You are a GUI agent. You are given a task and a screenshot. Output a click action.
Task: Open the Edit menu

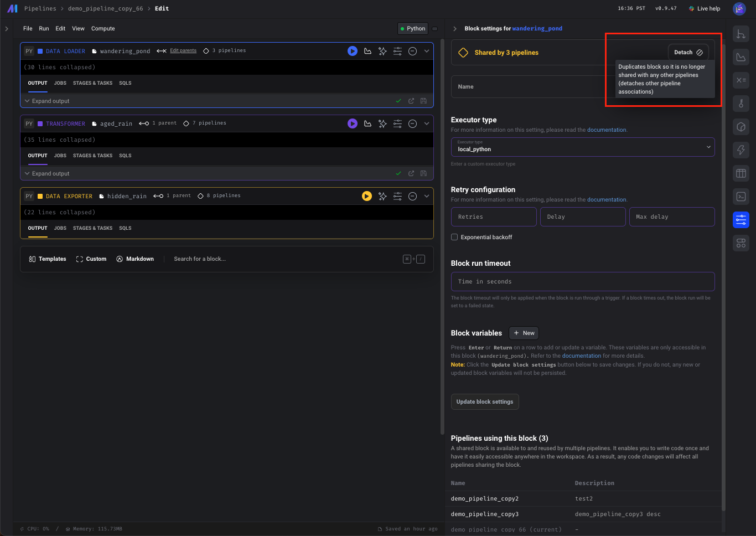pyautogui.click(x=60, y=29)
